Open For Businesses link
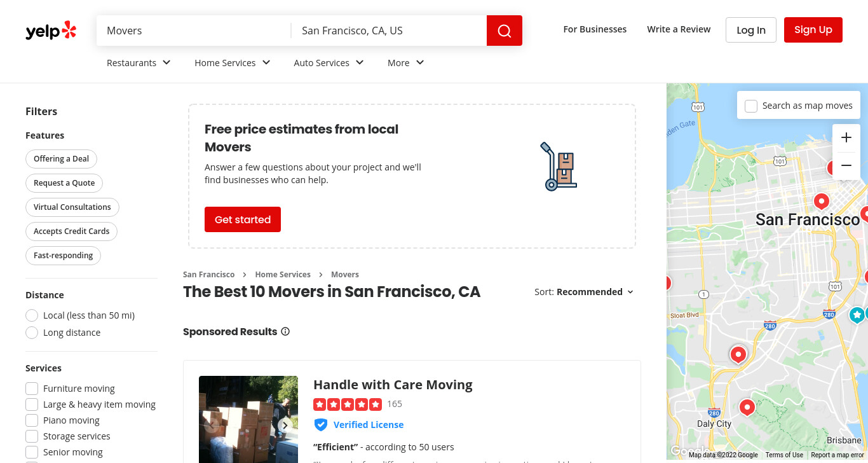This screenshot has height=463, width=868. coord(595,29)
